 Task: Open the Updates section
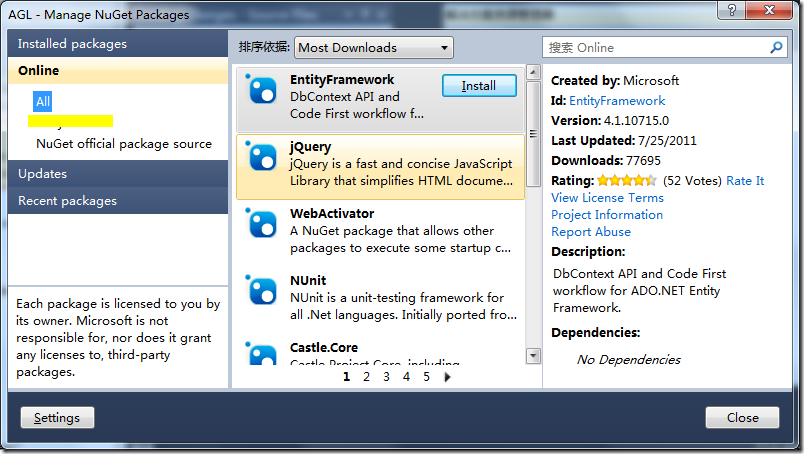pyautogui.click(x=118, y=173)
